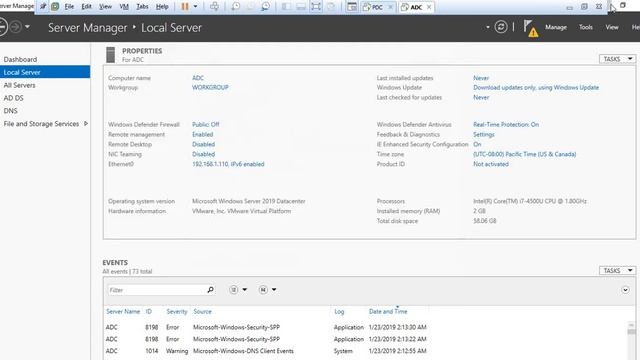This screenshot has height=360, width=640.
Task: Close the ADC tab
Action: coord(429,7)
